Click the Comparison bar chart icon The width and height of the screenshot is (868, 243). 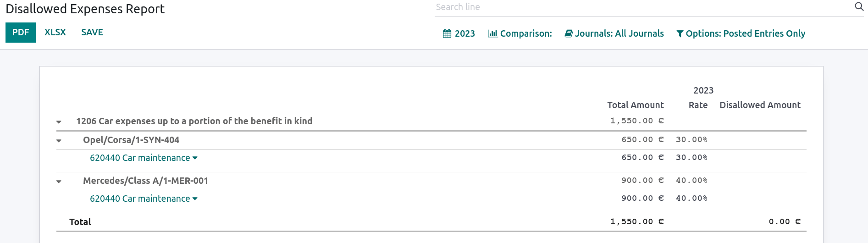point(492,33)
